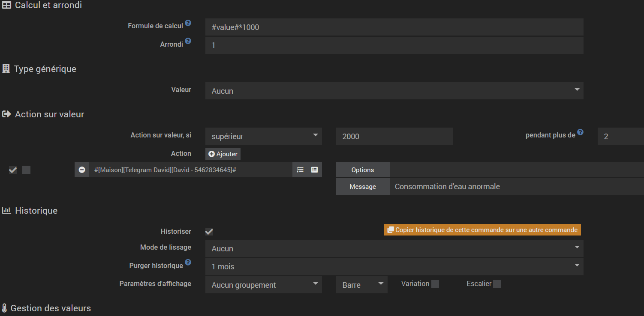Click help icon beside 'pendant plus de'
This screenshot has height=316, width=644.
click(x=580, y=132)
